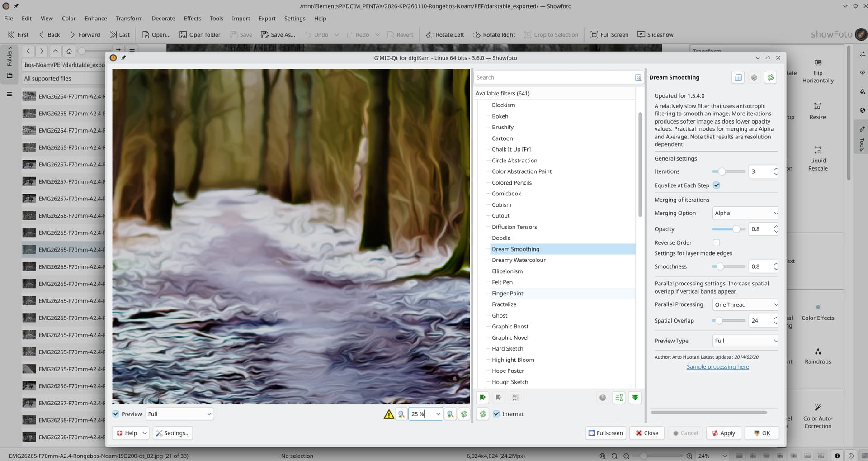Open the Preview Type dropdown
868x461 pixels.
(745, 341)
